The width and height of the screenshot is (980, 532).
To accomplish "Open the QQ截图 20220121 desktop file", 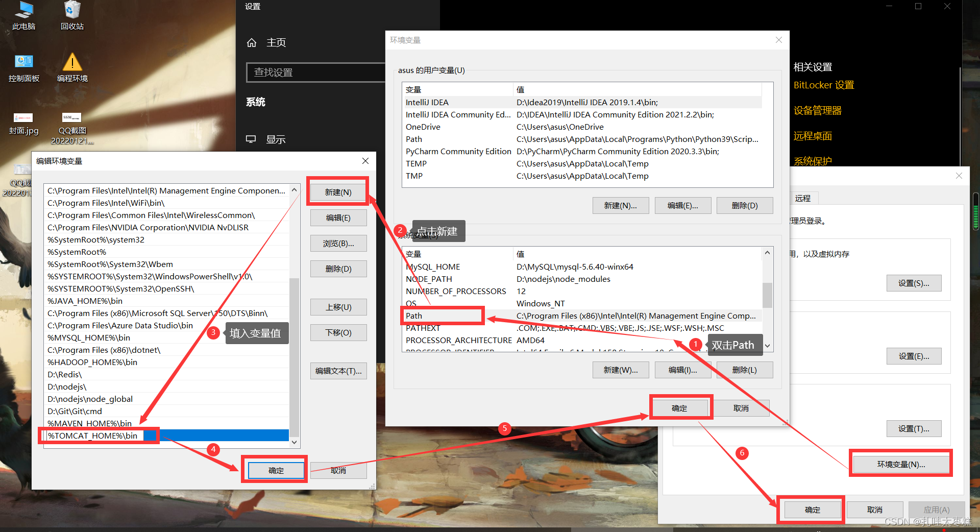I will click(x=72, y=129).
